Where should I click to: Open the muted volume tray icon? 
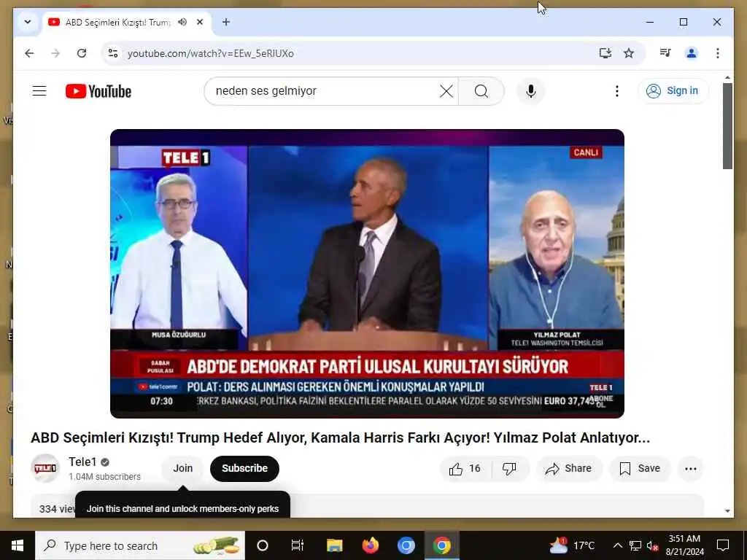(652, 545)
